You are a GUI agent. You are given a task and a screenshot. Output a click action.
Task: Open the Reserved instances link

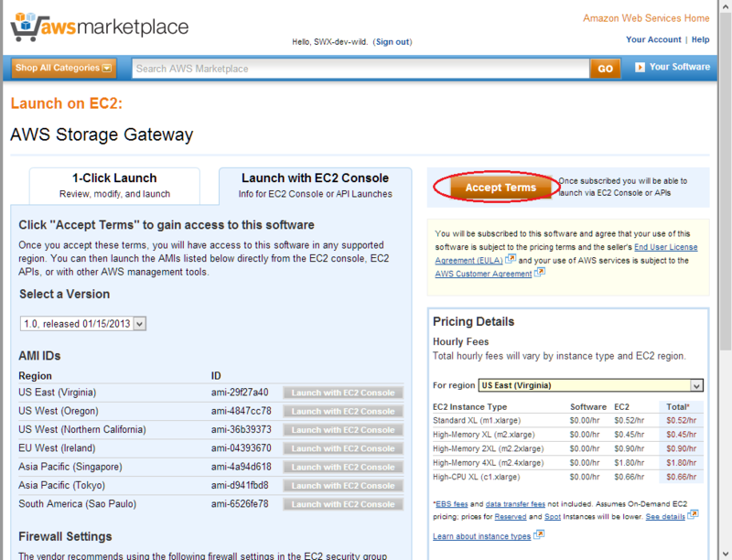point(511,517)
